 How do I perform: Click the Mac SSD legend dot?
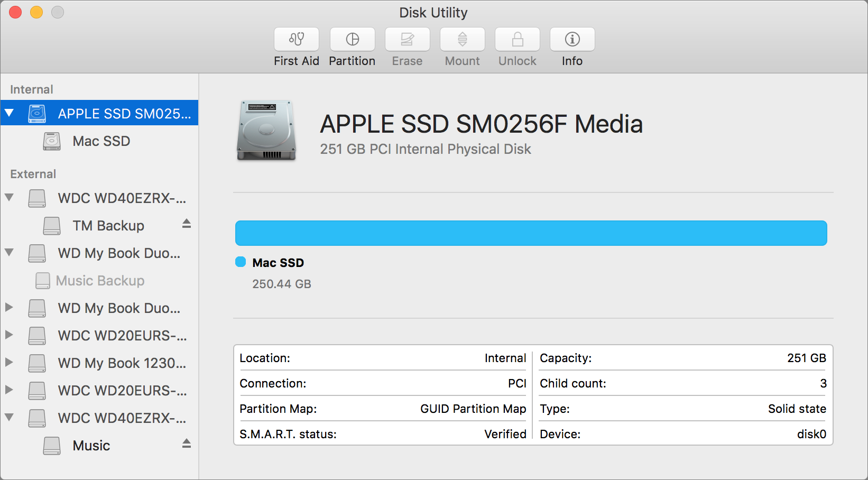pyautogui.click(x=241, y=262)
